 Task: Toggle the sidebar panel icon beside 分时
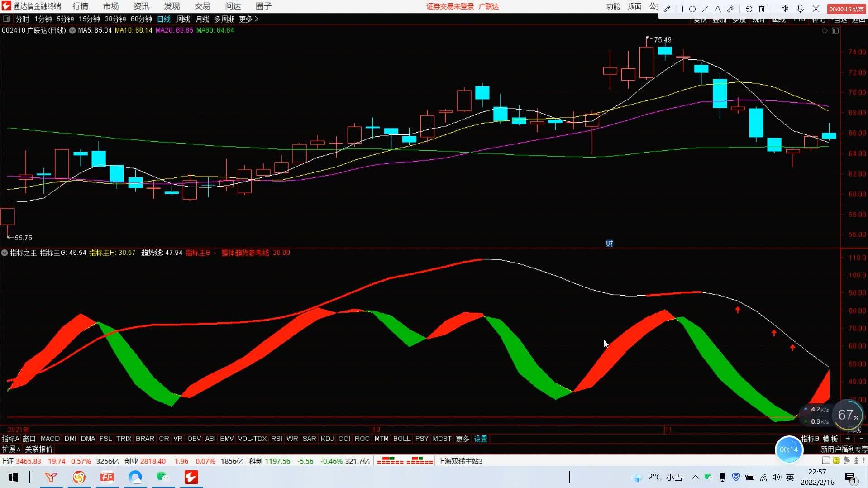coord(6,19)
